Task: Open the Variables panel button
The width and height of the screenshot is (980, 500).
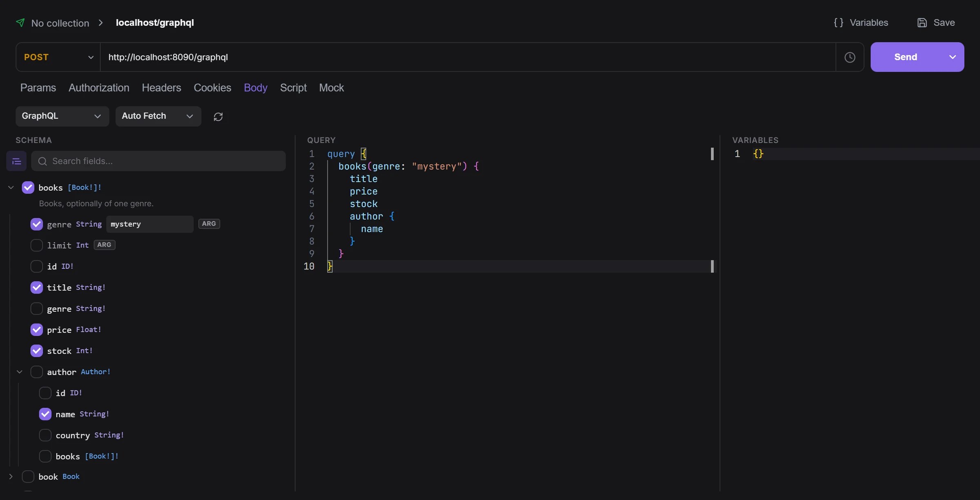Action: pyautogui.click(x=861, y=22)
